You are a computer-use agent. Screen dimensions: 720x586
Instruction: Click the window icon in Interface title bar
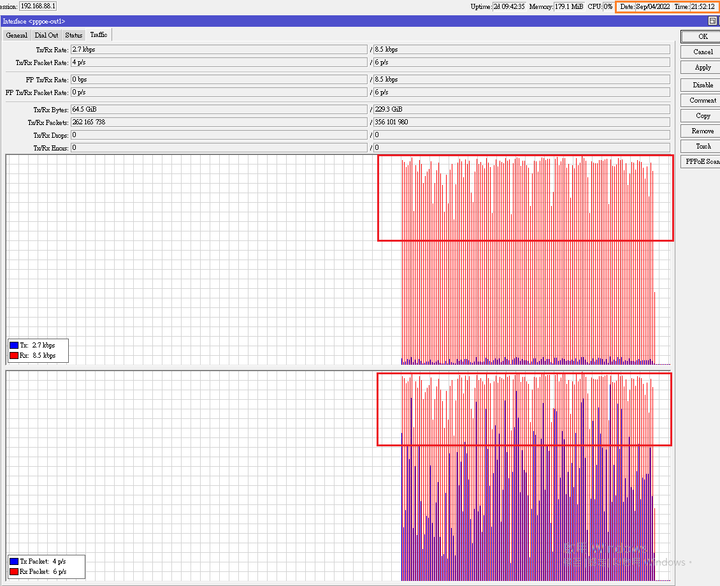(712, 21)
